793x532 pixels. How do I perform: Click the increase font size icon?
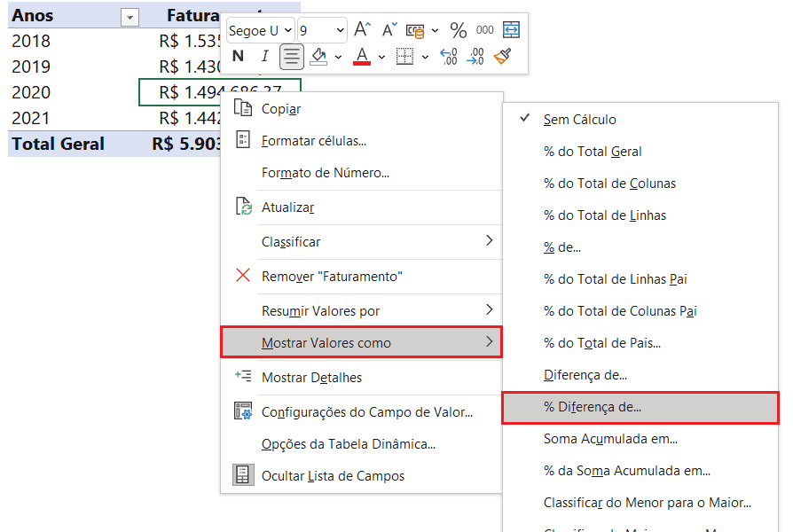362,30
